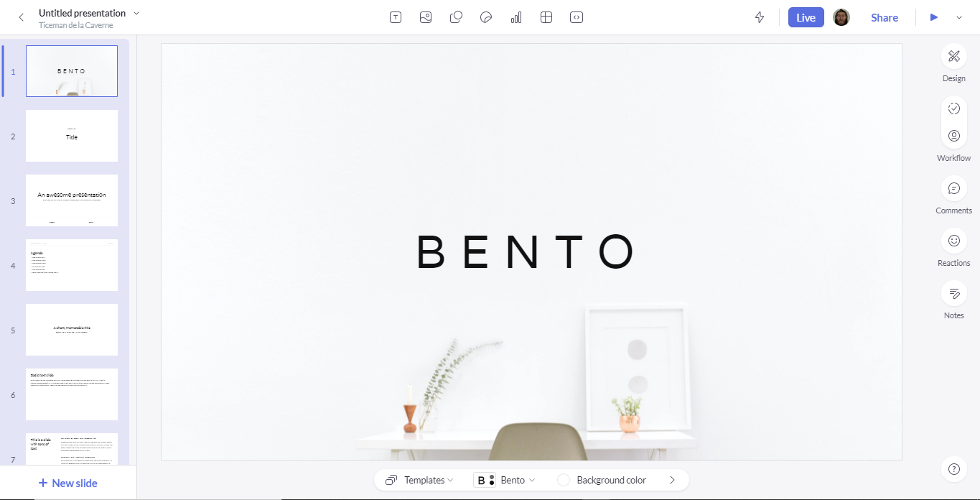Insert a table using grid icon
Image resolution: width=980 pixels, height=500 pixels.
coord(546,17)
